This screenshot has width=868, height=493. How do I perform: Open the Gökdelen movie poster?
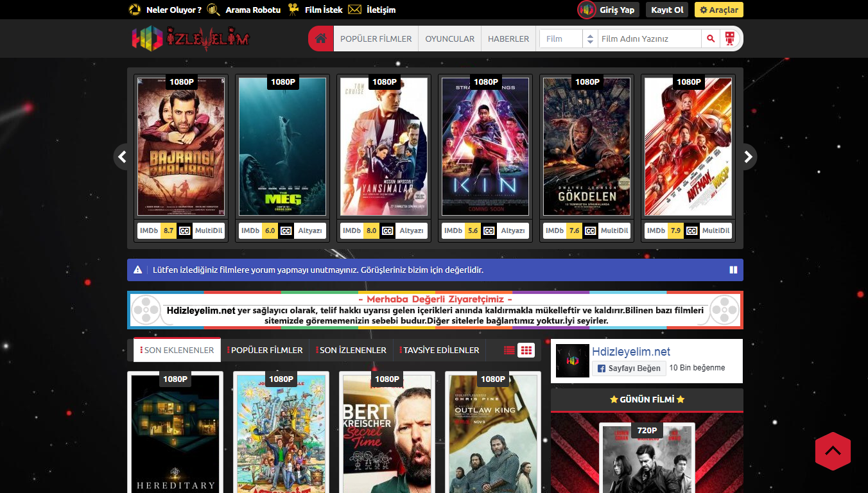[587, 147]
